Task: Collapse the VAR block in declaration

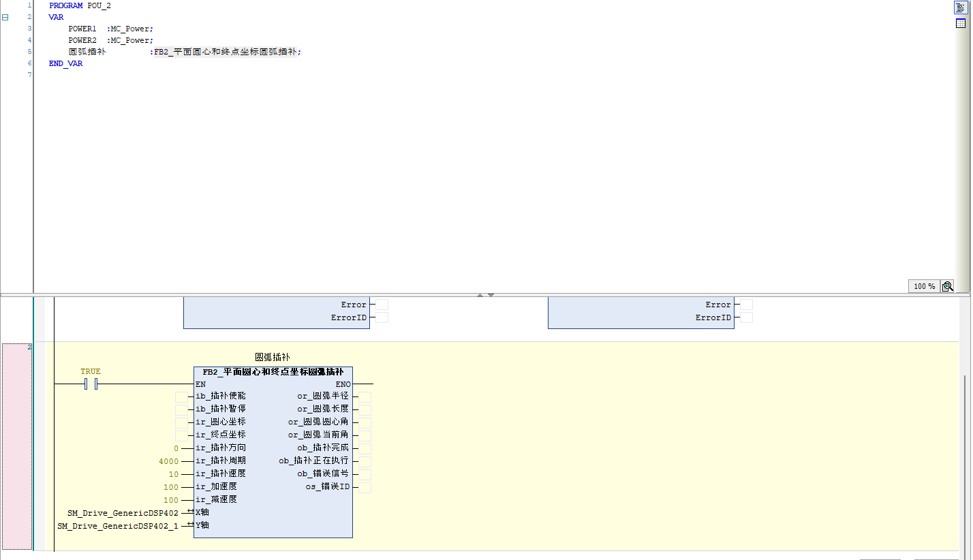Action: click(5, 17)
